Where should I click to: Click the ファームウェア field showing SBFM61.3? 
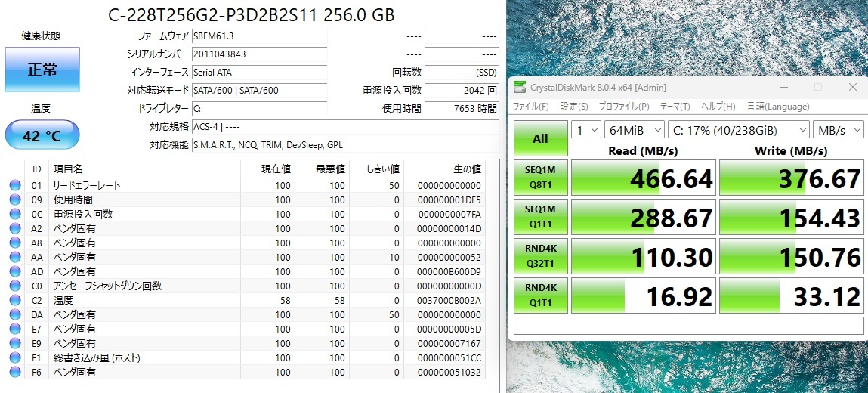pos(259,36)
